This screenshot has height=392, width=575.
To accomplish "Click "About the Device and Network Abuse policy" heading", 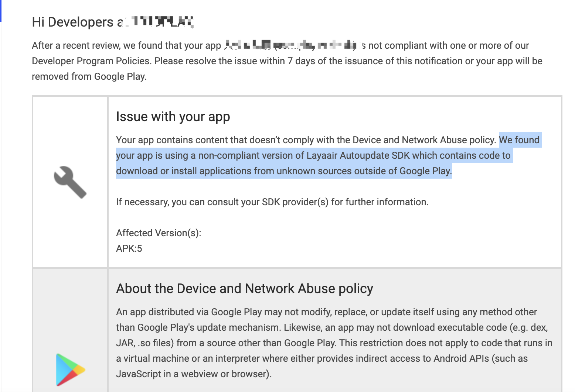I will pyautogui.click(x=244, y=288).
